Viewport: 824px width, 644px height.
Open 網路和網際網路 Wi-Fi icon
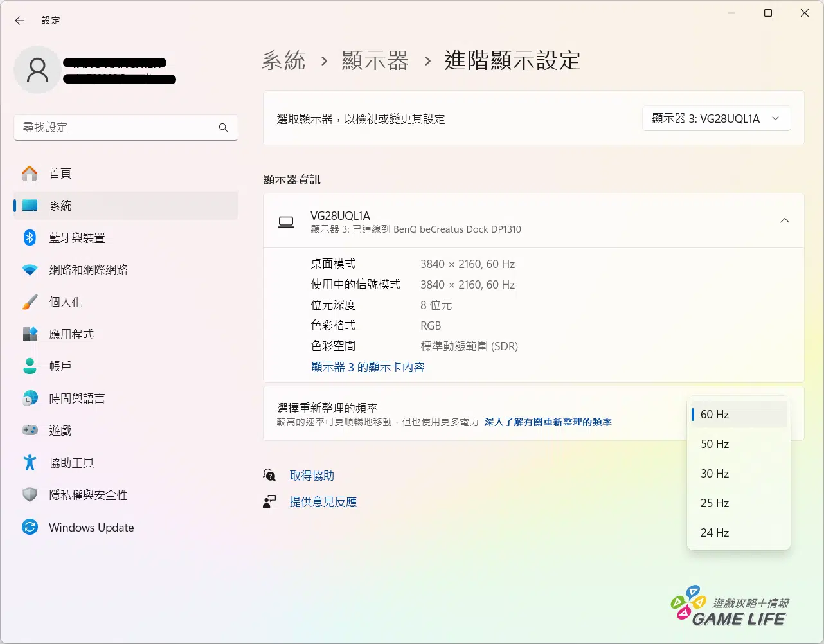coord(30,270)
